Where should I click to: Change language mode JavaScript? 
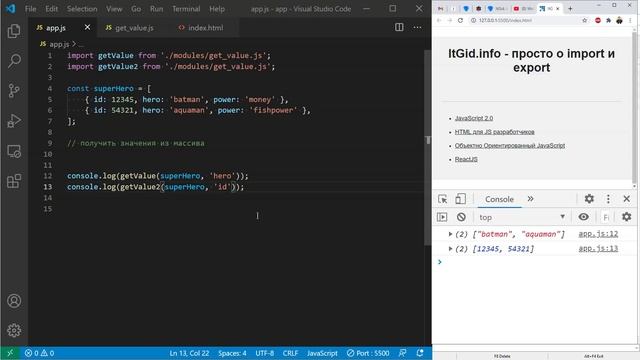322,353
